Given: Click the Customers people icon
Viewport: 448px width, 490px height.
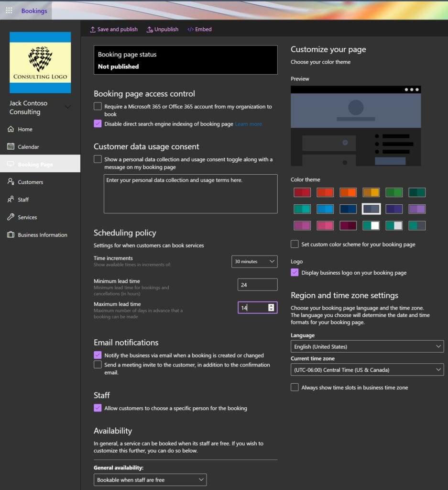Looking at the screenshot, I should coord(11,182).
